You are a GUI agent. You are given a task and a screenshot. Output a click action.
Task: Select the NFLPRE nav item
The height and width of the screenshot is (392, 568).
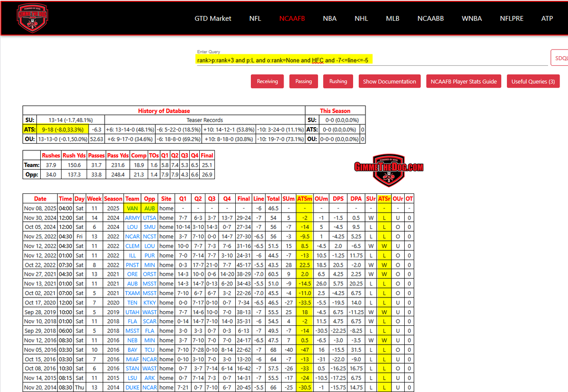pyautogui.click(x=512, y=18)
